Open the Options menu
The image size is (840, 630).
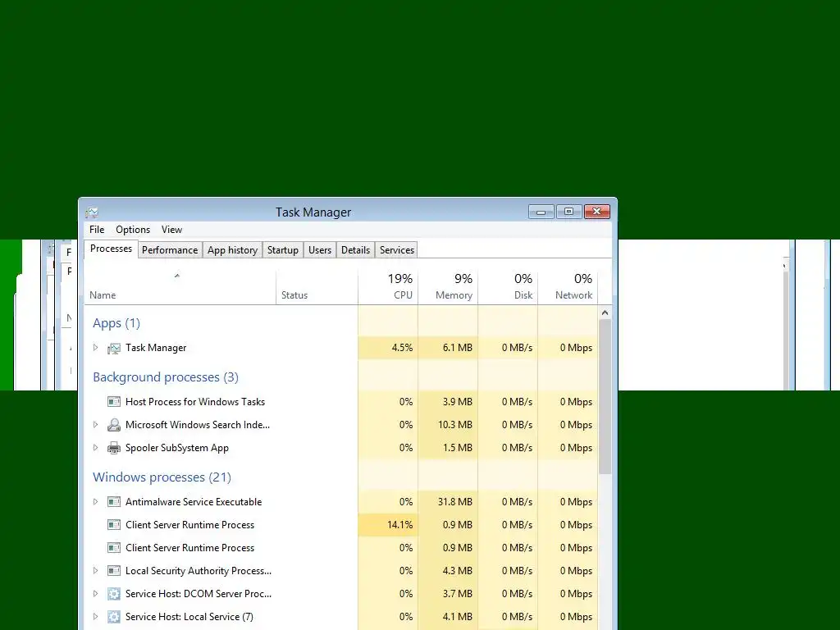coord(133,230)
